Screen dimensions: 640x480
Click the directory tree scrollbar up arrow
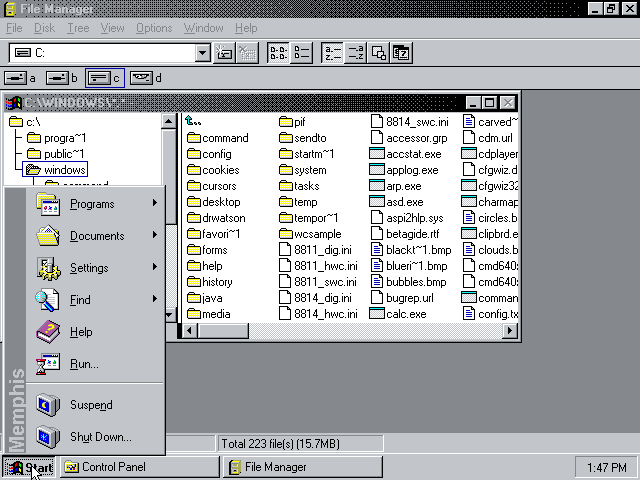click(170, 119)
